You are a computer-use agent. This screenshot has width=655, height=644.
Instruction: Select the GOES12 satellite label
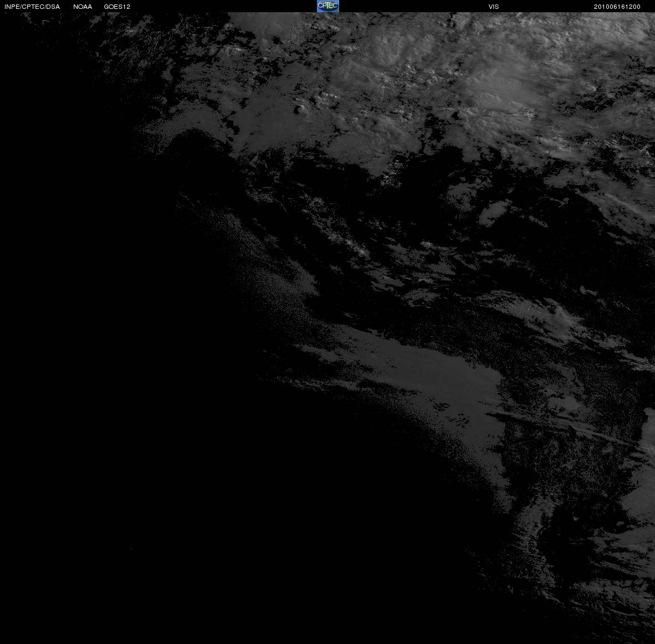point(117,7)
